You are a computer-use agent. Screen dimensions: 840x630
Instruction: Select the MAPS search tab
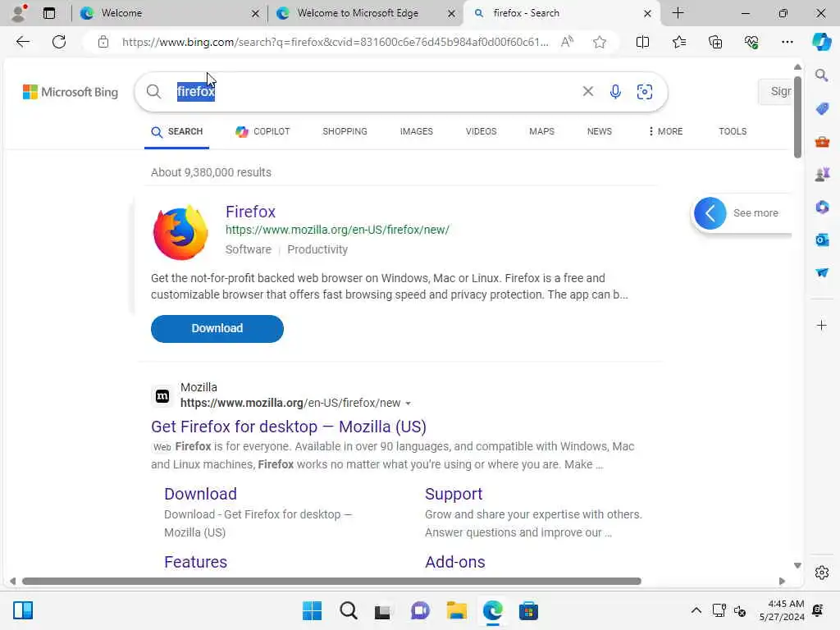[x=541, y=131]
